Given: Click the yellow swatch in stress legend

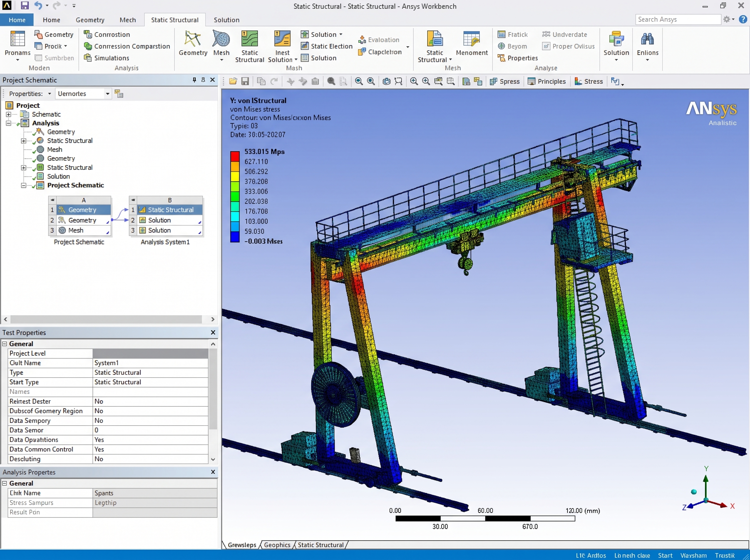Looking at the screenshot, I should pyautogui.click(x=235, y=176).
